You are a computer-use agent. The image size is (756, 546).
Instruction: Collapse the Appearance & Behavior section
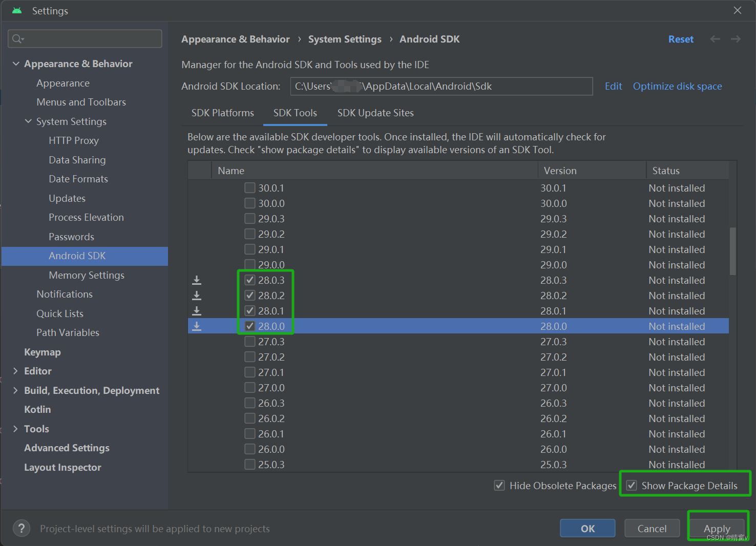tap(16, 63)
